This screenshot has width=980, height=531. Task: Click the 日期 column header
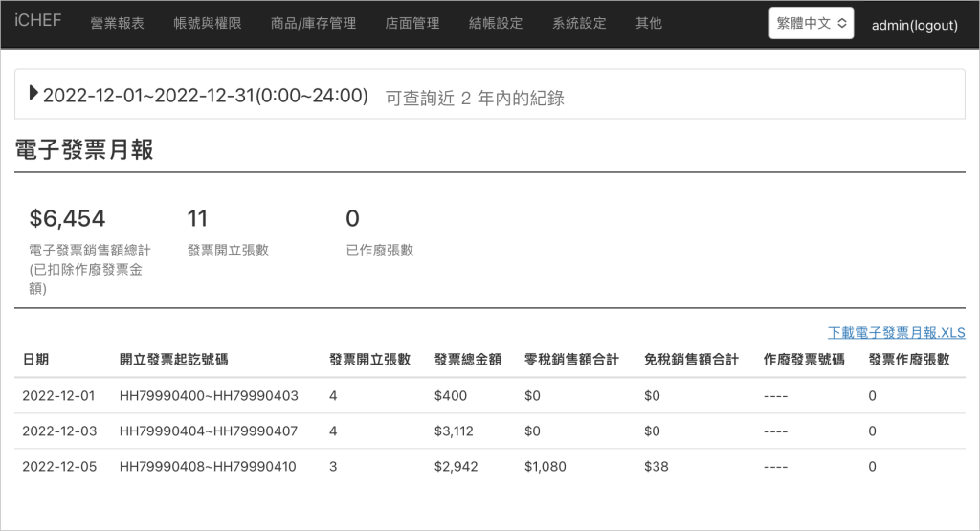(35, 360)
